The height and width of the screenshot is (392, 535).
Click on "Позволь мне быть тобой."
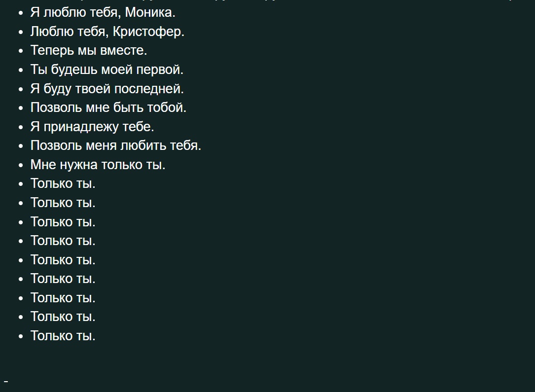(x=108, y=107)
